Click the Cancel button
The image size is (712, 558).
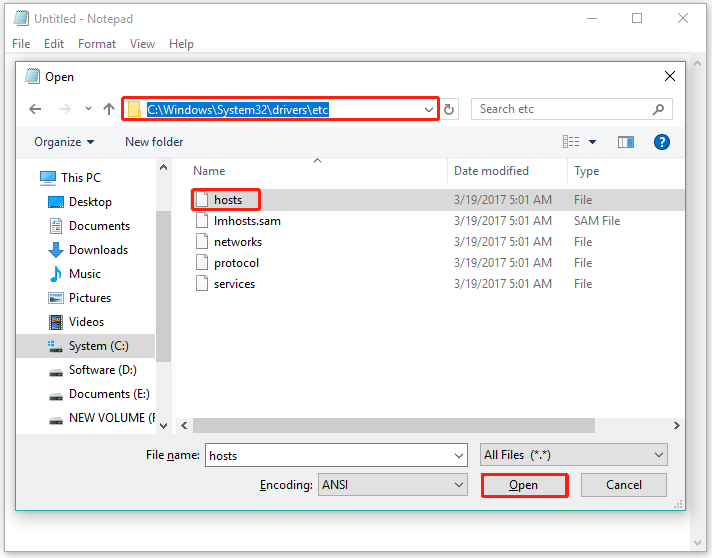(x=623, y=485)
